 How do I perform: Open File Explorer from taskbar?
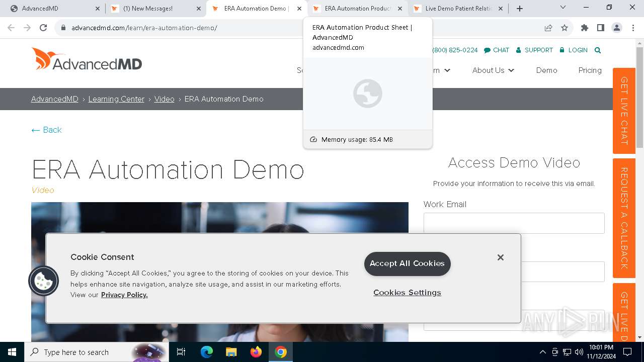[231, 352]
